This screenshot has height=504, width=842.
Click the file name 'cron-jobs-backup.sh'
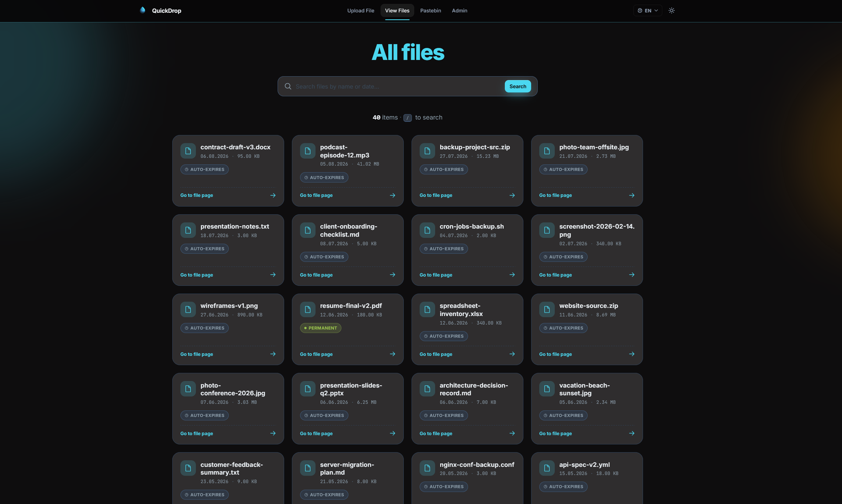point(471,227)
